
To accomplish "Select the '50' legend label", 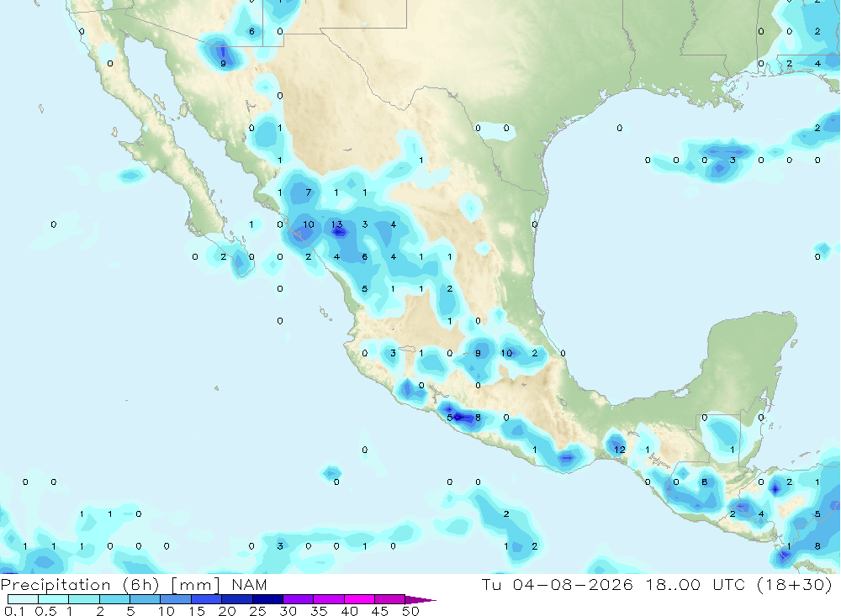I will click(x=411, y=611).
